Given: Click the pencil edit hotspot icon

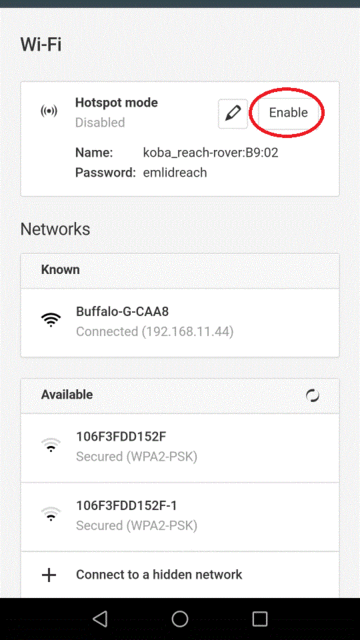Looking at the screenshot, I should click(x=233, y=113).
